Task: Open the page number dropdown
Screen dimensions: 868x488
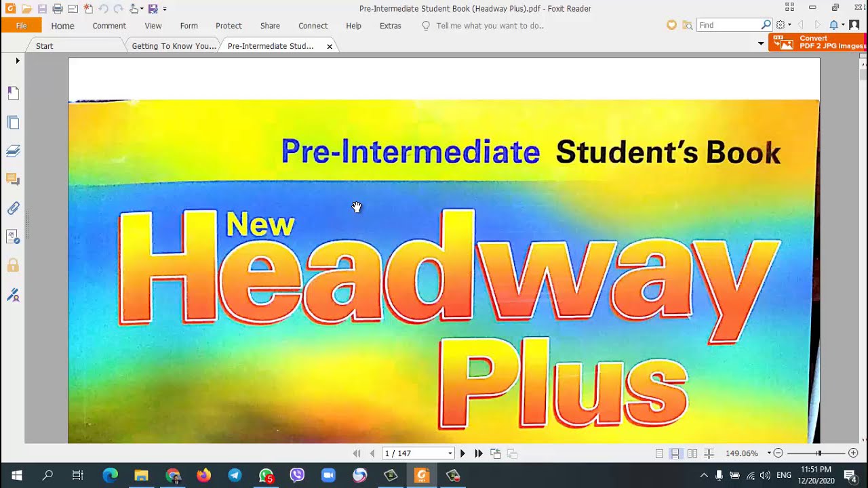Action: [x=450, y=453]
